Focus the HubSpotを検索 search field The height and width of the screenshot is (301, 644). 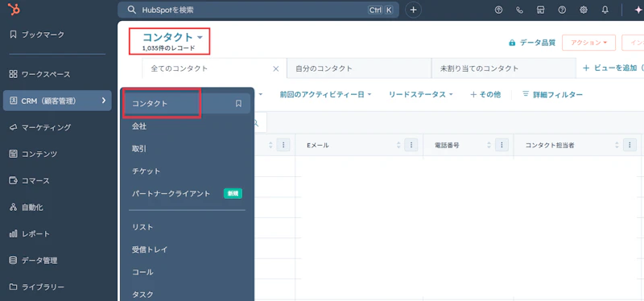click(258, 10)
